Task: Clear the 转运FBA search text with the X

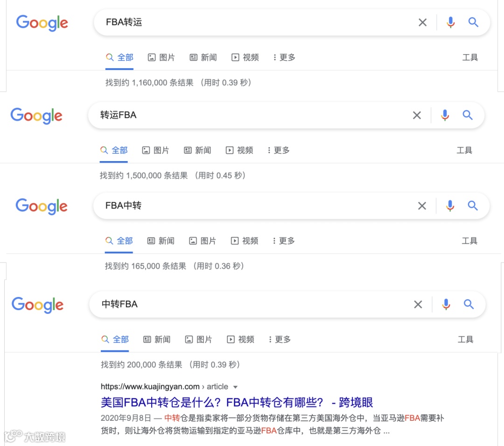Action: 417,115
